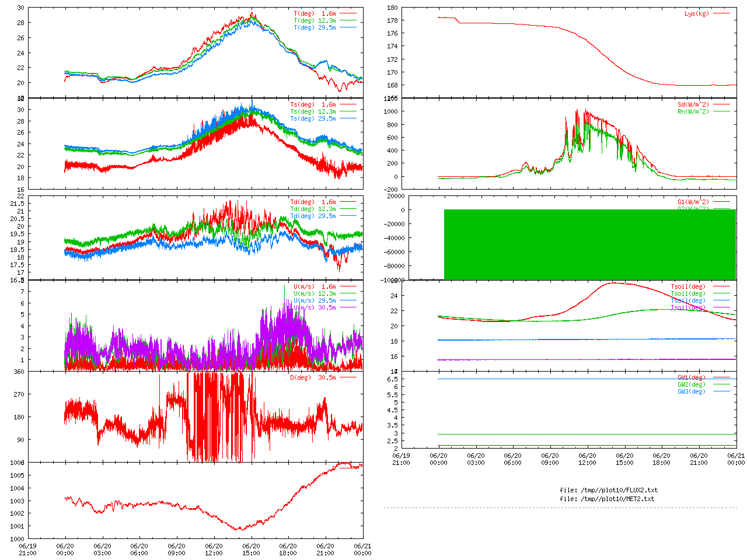Select the 'Ts(deg) 29.5m' legend entry
This screenshot has width=747, height=560.
click(x=313, y=118)
